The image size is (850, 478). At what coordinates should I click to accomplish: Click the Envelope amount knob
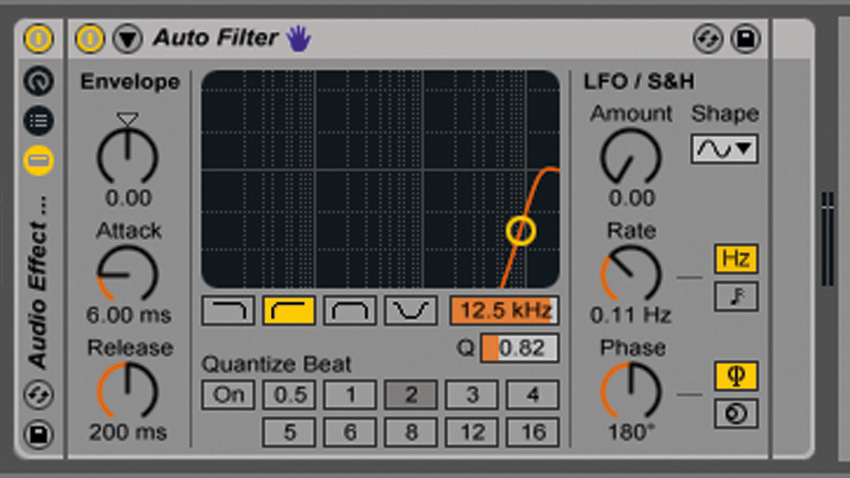point(127,157)
